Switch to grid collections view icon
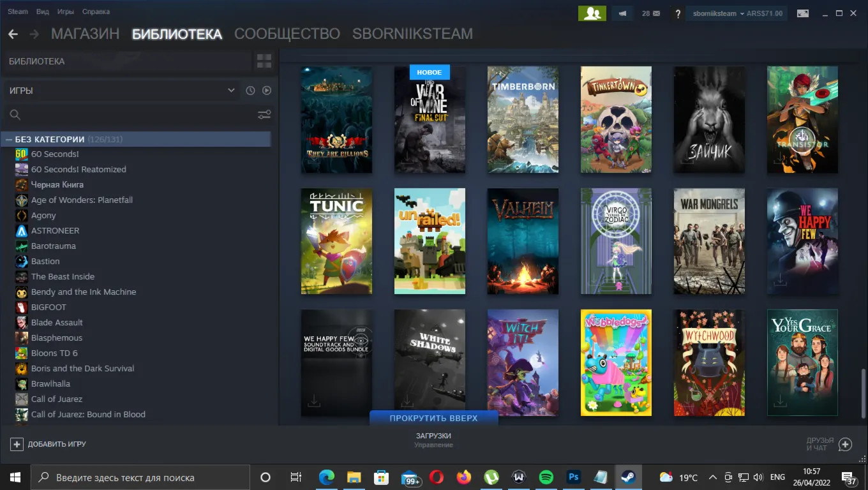868x490 pixels. pyautogui.click(x=264, y=61)
